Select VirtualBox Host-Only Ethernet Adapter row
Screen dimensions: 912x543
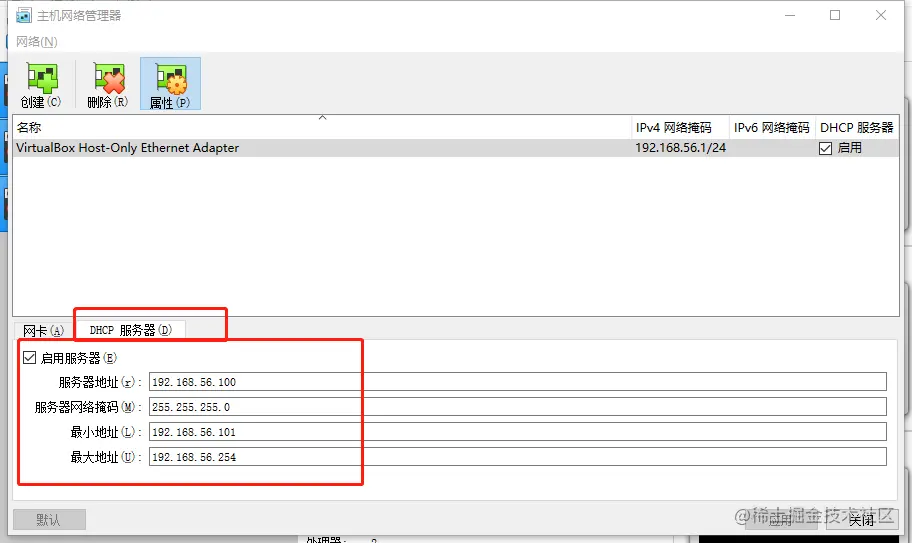click(456, 148)
